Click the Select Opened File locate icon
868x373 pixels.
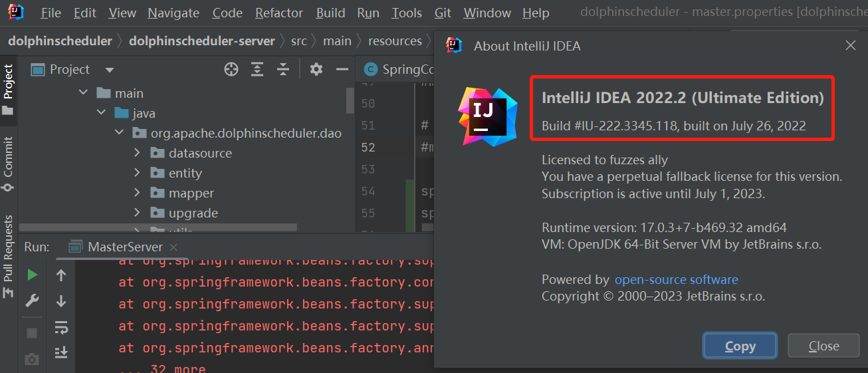(x=231, y=69)
